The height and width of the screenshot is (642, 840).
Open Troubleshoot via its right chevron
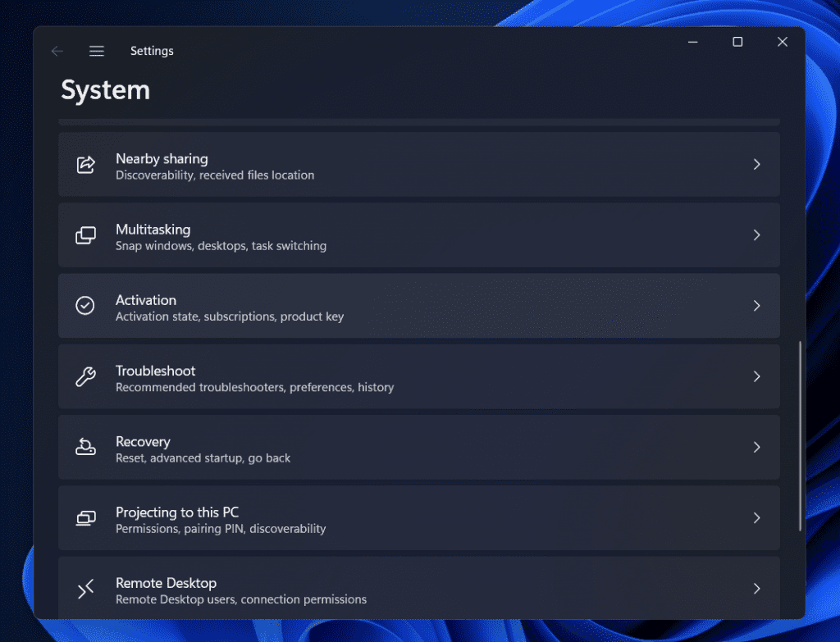point(756,376)
